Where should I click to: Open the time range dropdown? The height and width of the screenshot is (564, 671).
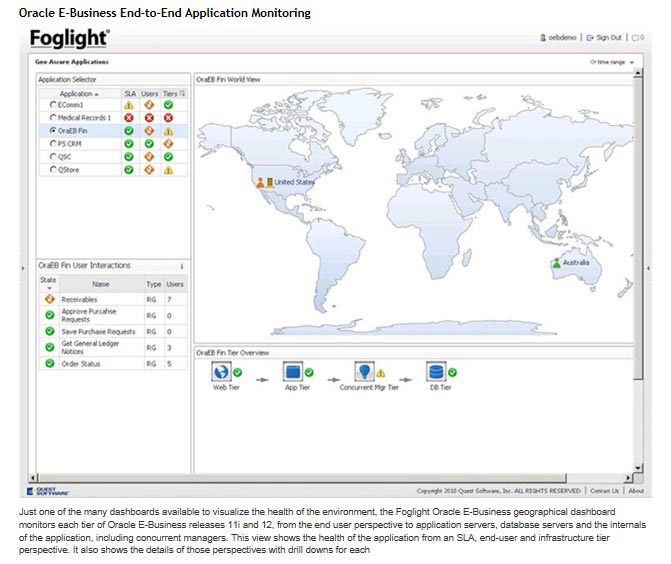pos(612,62)
